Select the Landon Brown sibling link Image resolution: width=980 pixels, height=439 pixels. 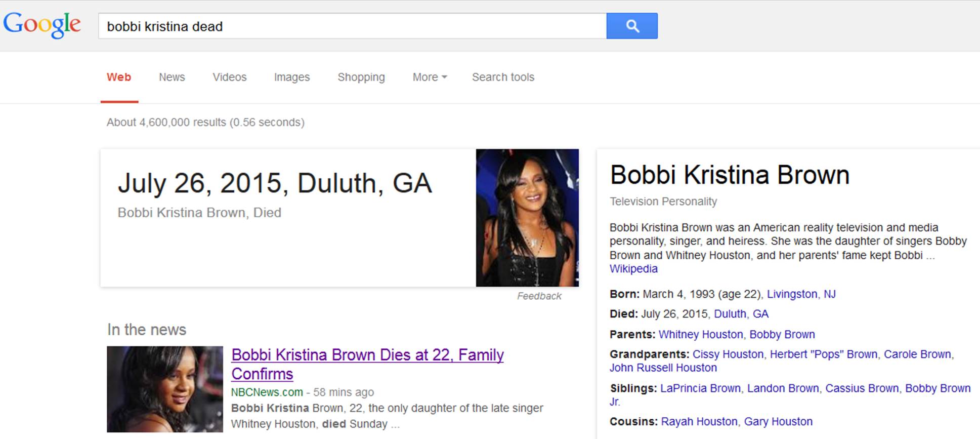coord(783,388)
